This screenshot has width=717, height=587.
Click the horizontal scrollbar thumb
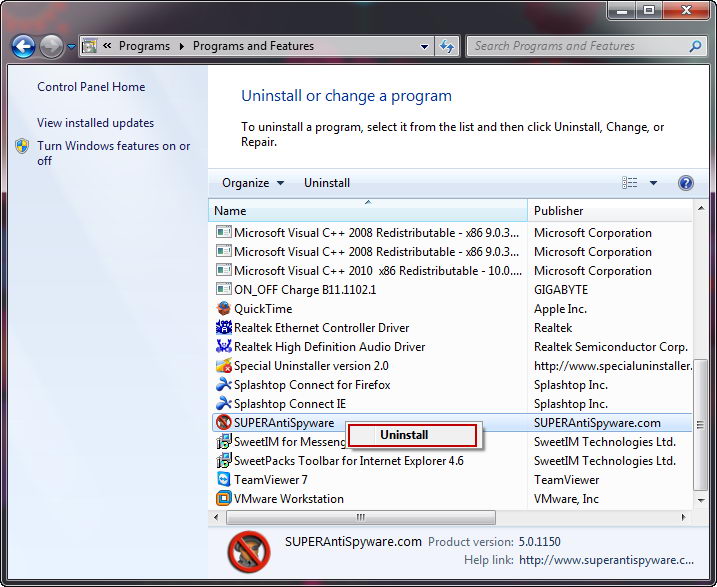[360, 517]
